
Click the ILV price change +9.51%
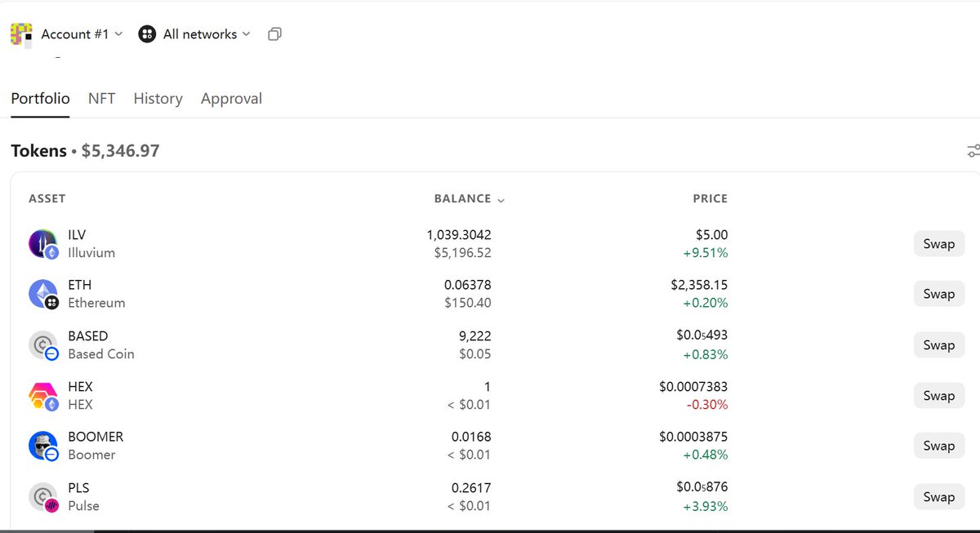click(706, 253)
